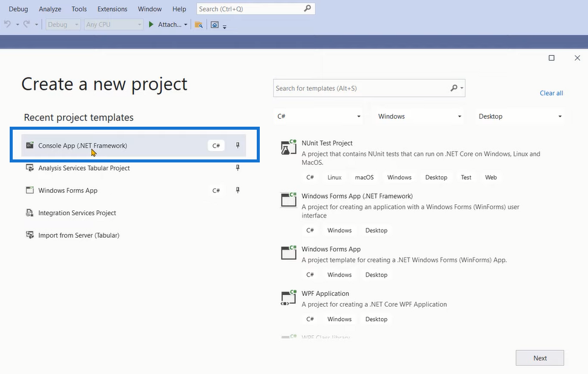
Task: Toggle pin for Console App (.NET Framework)
Action: coord(238,145)
